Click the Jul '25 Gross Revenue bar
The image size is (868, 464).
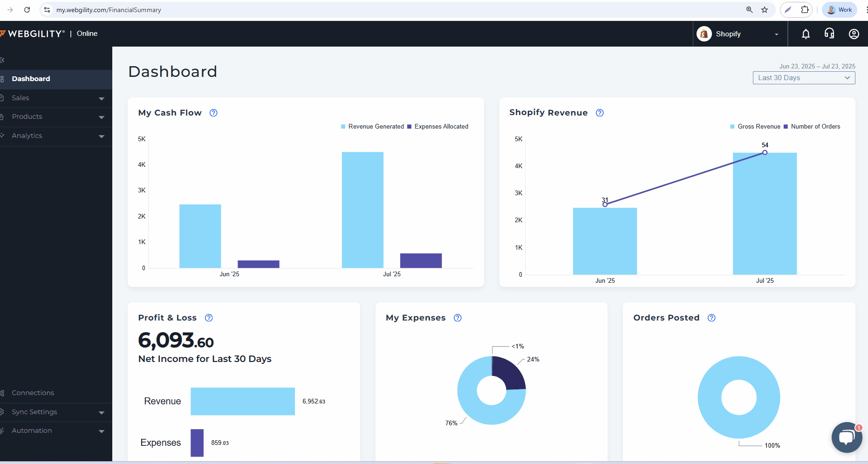765,214
